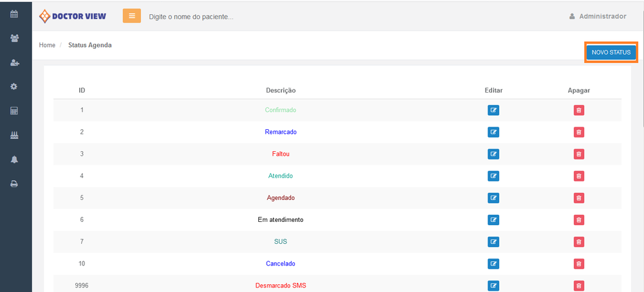Click the industry/factory icon in sidebar

(x=14, y=135)
